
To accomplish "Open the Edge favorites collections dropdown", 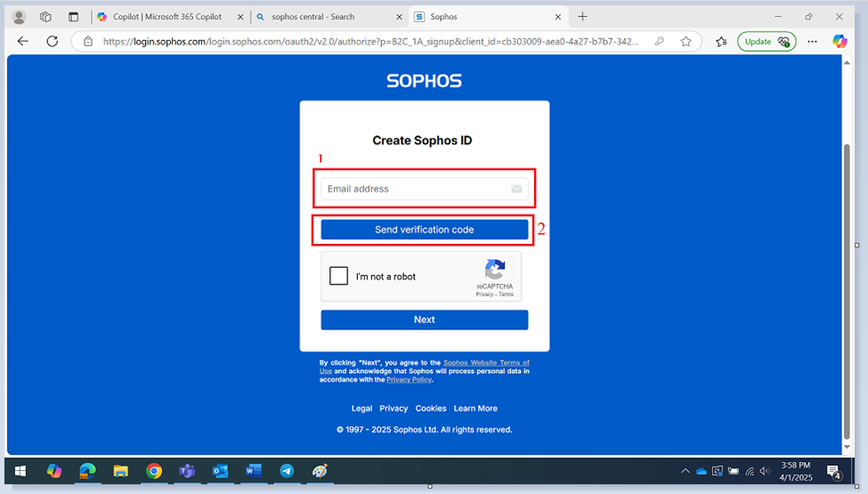I will (721, 41).
